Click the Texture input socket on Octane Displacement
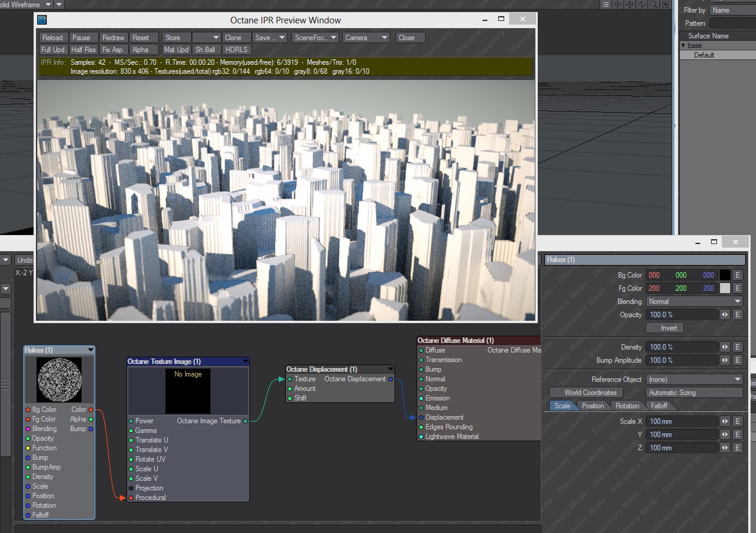The image size is (756, 533). click(x=290, y=379)
